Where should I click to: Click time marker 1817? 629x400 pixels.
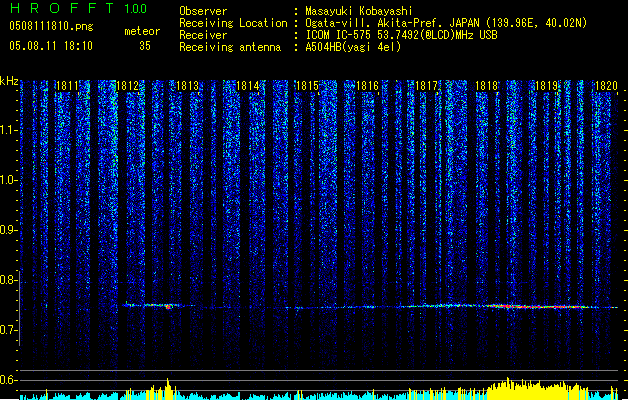click(x=426, y=86)
